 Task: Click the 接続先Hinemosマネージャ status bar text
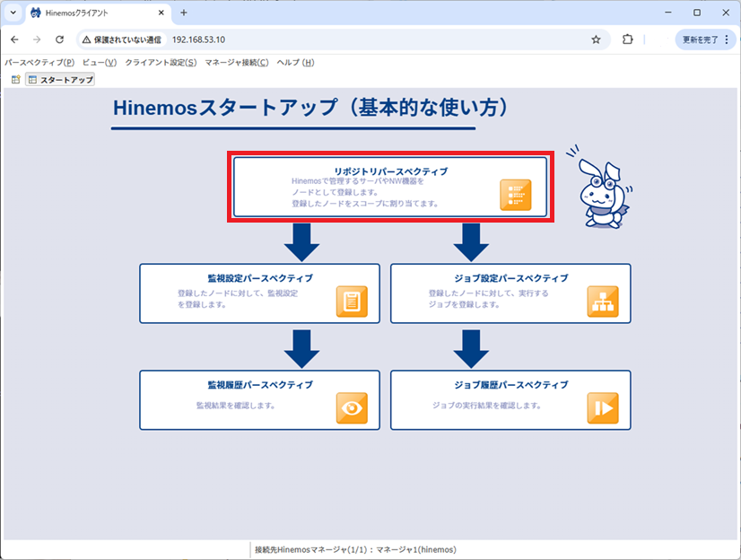click(x=355, y=549)
